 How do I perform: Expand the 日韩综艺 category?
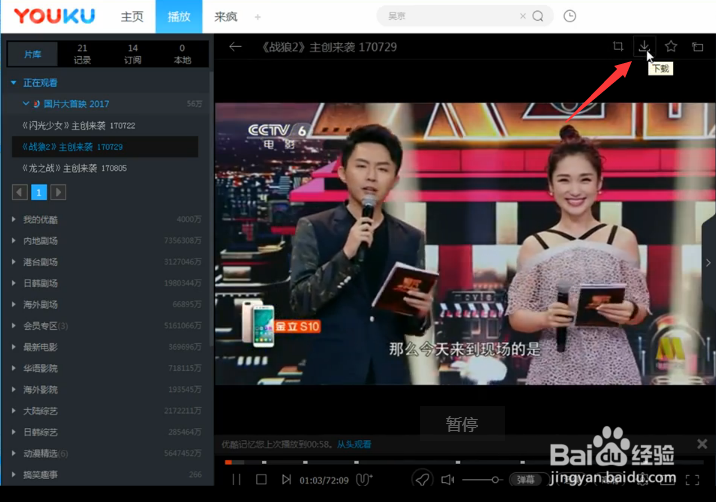point(14,432)
